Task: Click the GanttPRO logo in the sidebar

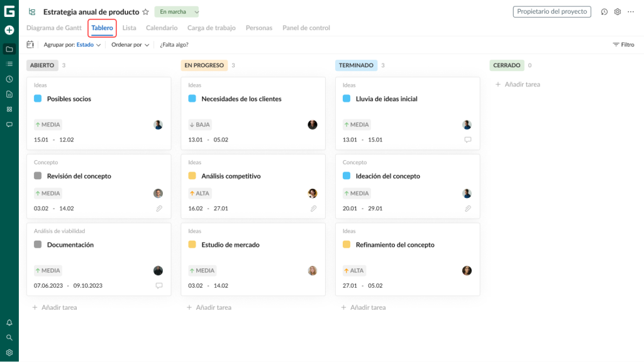Action: [9, 11]
